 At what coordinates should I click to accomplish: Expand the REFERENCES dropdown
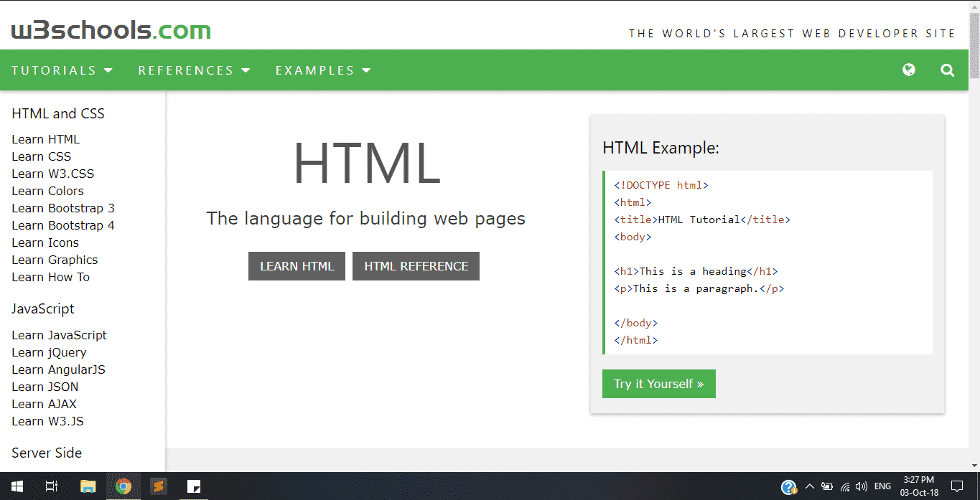click(x=192, y=70)
